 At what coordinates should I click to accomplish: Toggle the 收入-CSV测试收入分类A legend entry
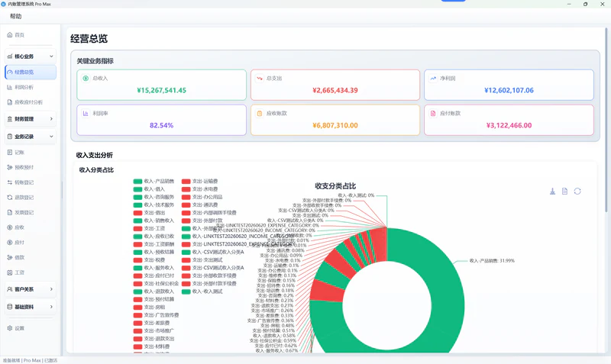point(213,253)
